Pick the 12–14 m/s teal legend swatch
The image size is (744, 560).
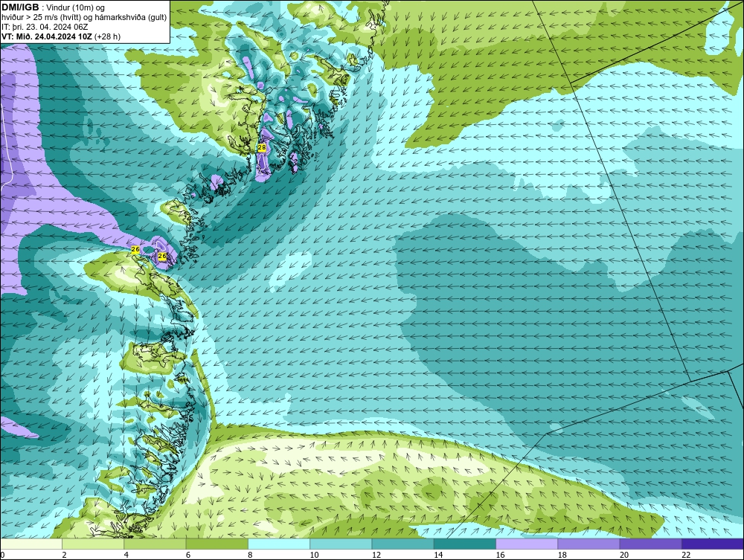(x=403, y=544)
